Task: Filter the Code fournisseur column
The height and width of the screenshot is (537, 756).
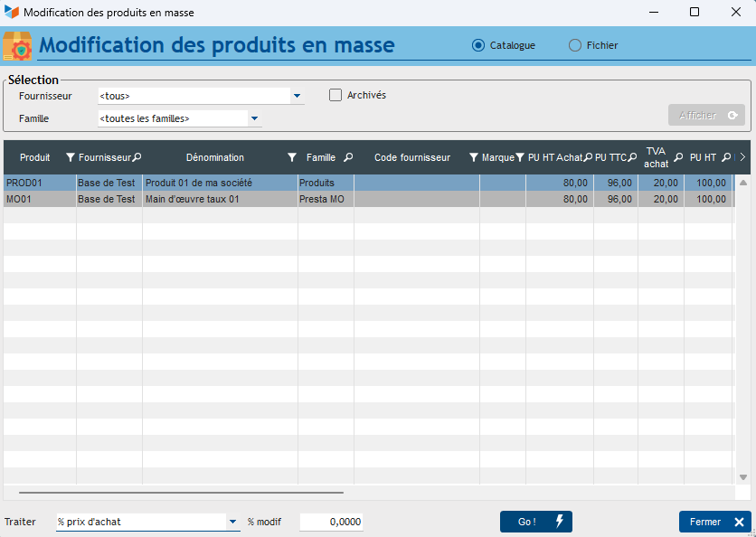Action: pos(474,157)
